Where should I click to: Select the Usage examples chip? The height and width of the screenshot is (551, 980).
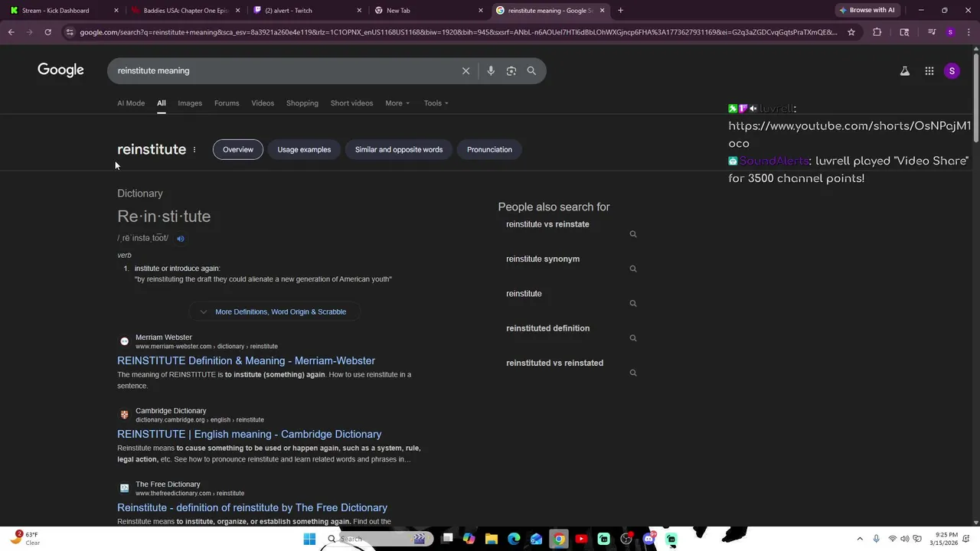(304, 149)
